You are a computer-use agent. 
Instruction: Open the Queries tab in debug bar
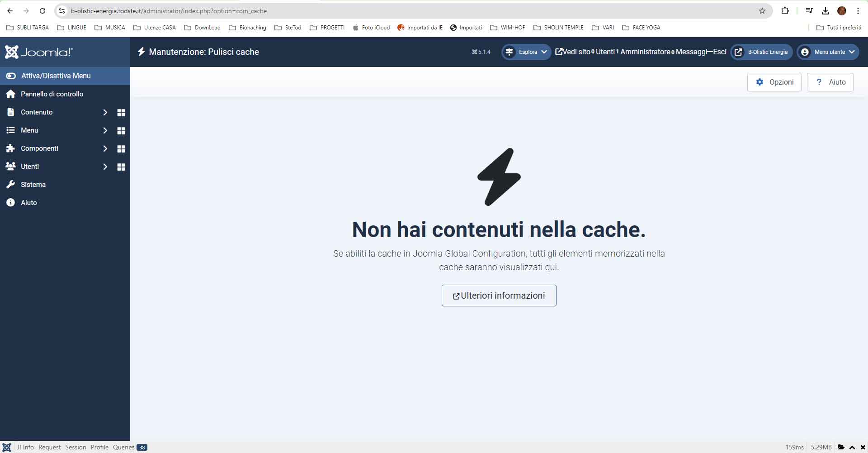pos(124,447)
